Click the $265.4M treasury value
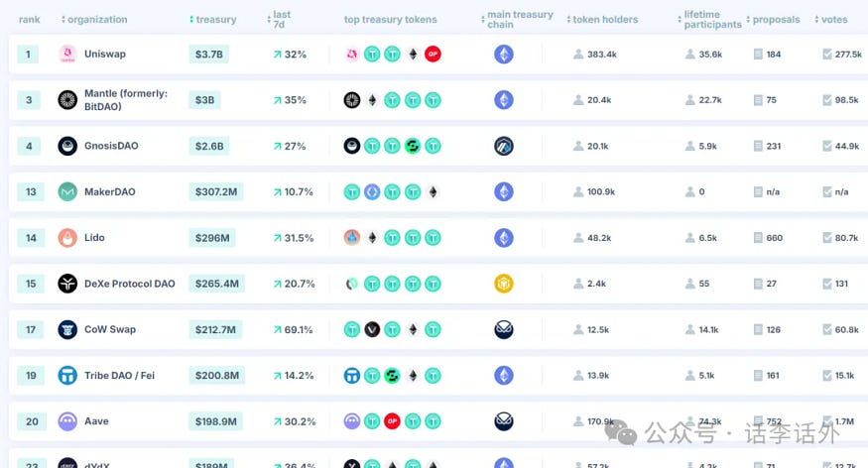 [x=217, y=284]
